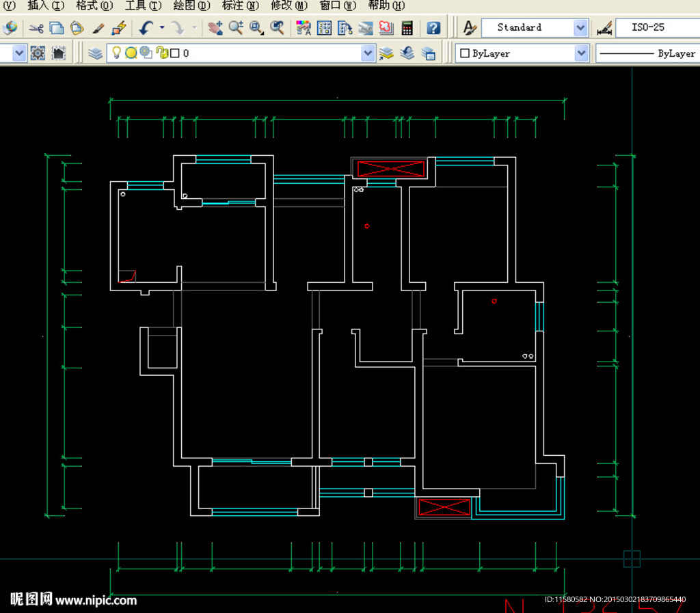Open the Help question mark icon
700x613 pixels.
coord(433,28)
